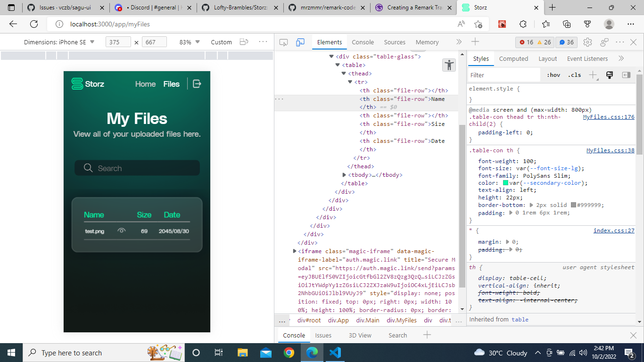Toggle visibility eye icon next to test.png

click(121, 231)
